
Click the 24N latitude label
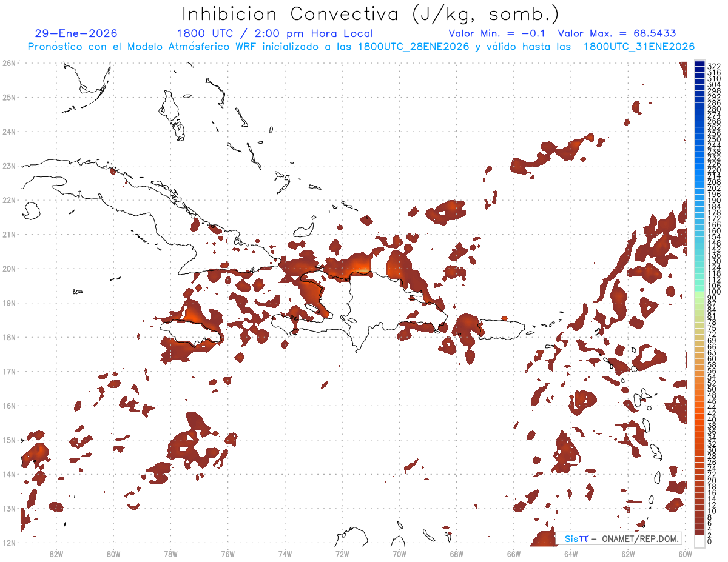(x=8, y=132)
